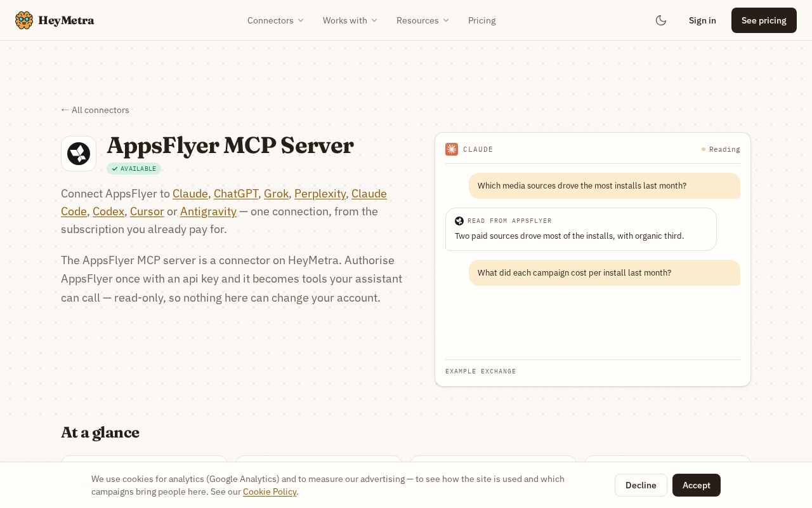Screen dimensions: 812x508
Task: Click the Sign in link
Action: click(702, 20)
